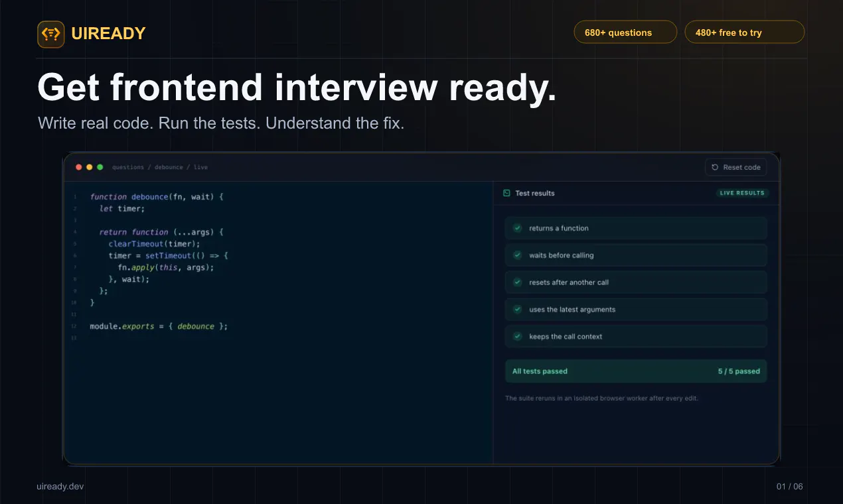This screenshot has width=843, height=504.
Task: Click the UIREADY logo icon
Action: pos(50,34)
